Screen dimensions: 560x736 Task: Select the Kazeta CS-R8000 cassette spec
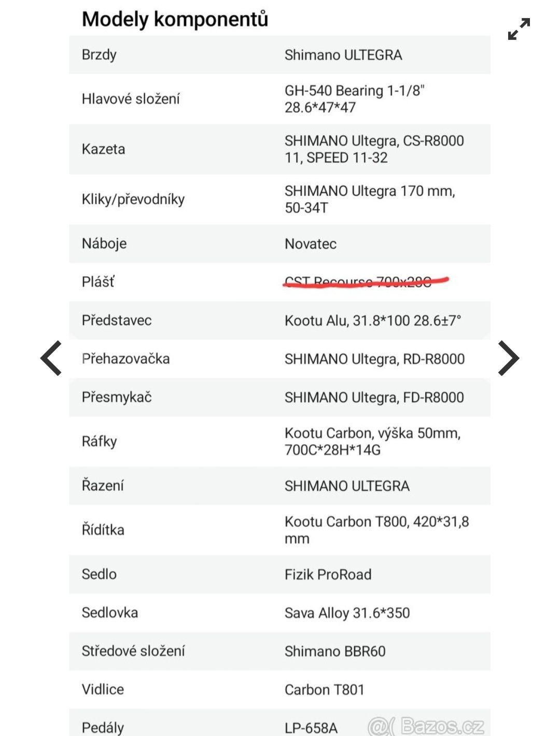point(374,149)
